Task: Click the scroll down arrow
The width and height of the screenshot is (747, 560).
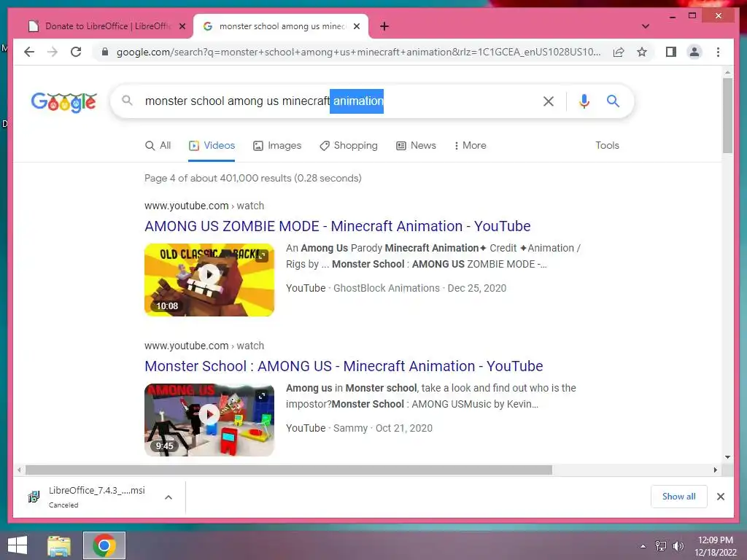Action: pyautogui.click(x=727, y=457)
